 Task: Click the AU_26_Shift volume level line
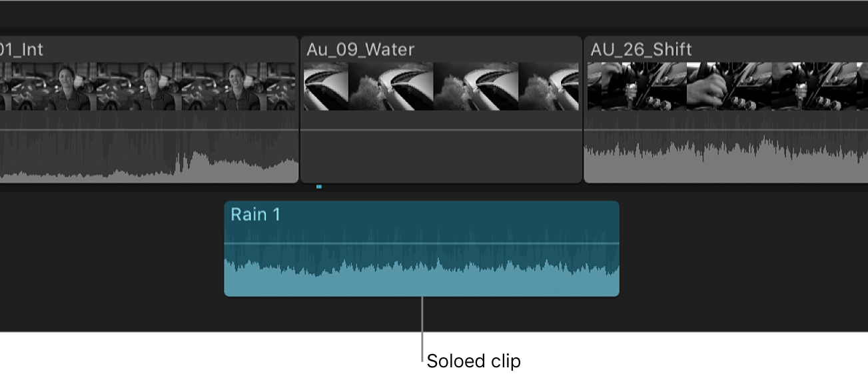pyautogui.click(x=726, y=129)
